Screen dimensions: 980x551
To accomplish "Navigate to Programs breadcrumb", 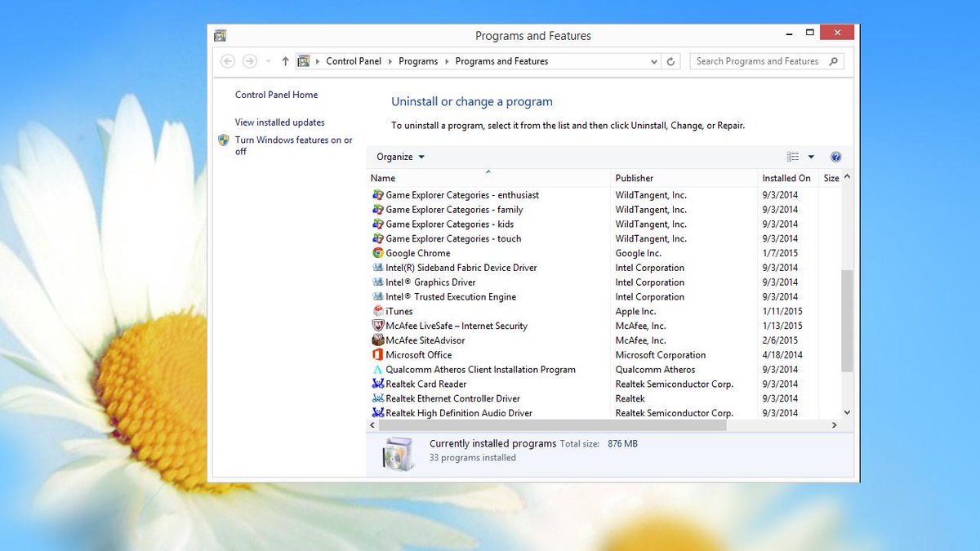I will [x=418, y=61].
